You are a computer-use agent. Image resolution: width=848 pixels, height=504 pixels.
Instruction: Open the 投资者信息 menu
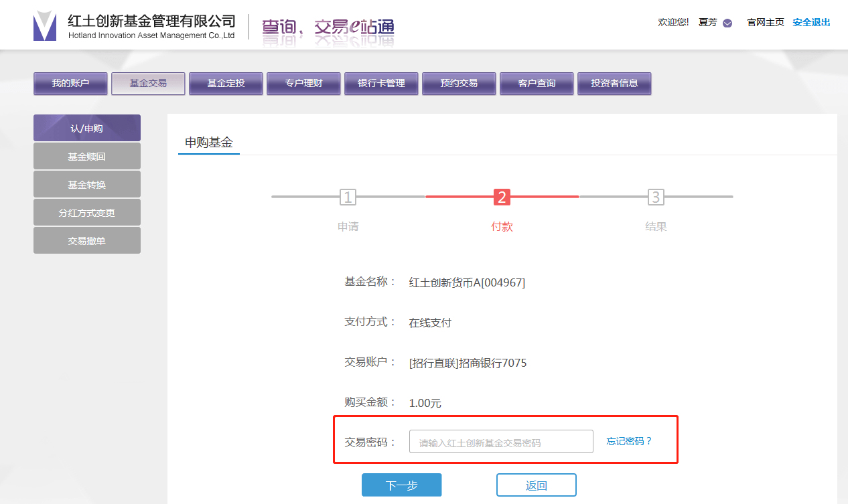coord(614,84)
